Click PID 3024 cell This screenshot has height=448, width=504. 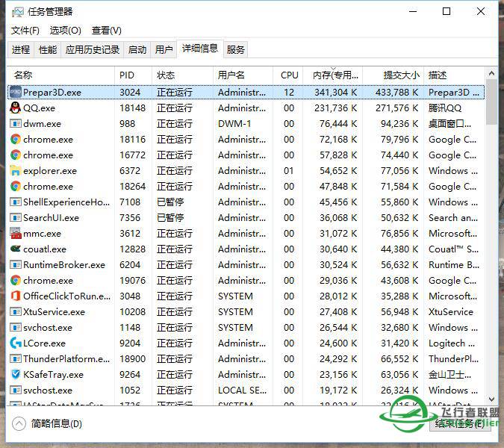[x=130, y=93]
